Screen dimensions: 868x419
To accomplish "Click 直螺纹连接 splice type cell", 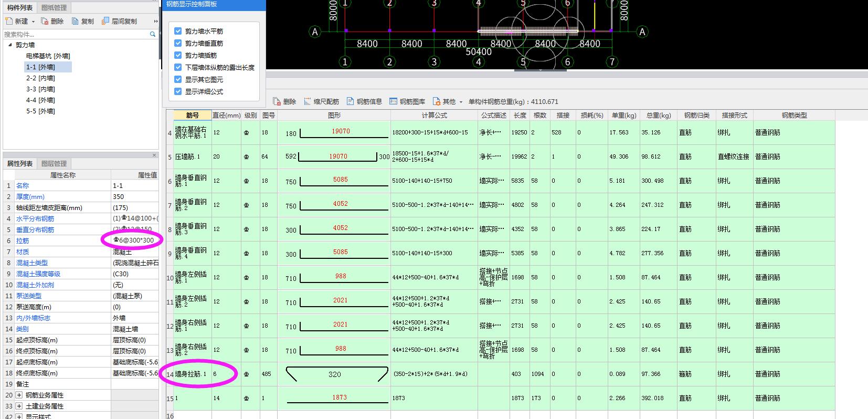I will [x=734, y=157].
